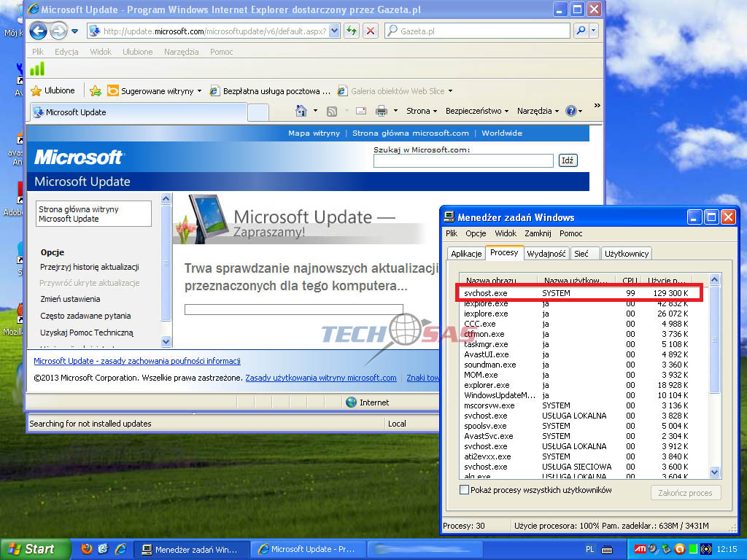Click the RSS feeds icon in command bar
Image resolution: width=747 pixels, height=560 pixels.
(332, 112)
